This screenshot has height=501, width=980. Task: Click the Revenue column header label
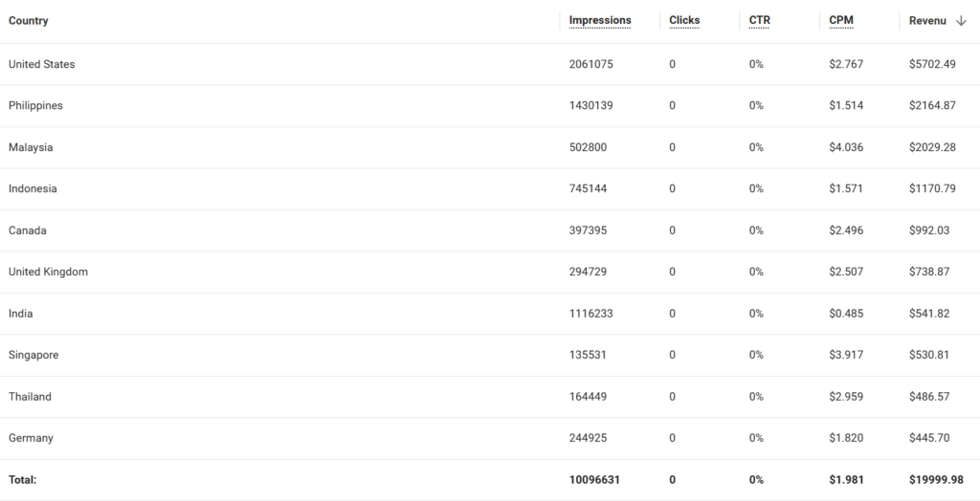tap(927, 21)
